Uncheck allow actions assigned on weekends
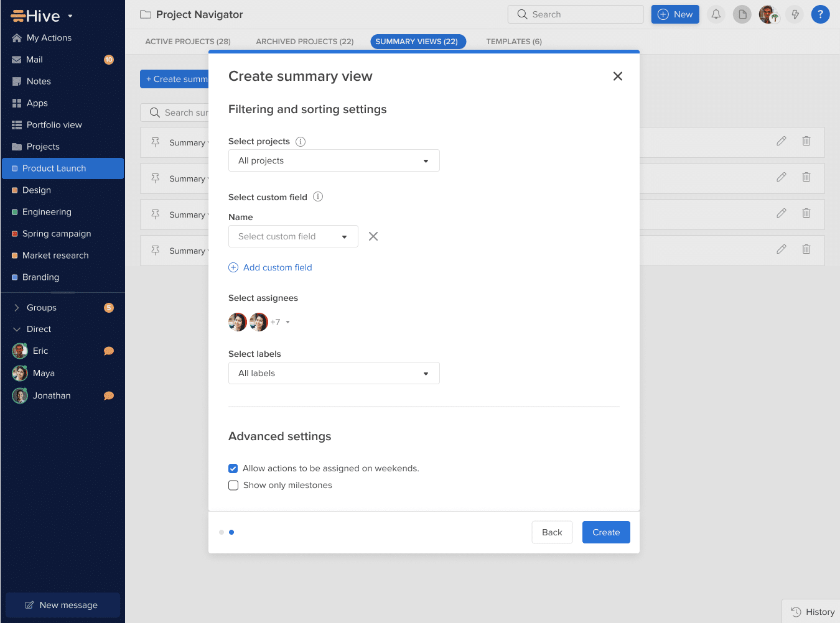 point(233,468)
